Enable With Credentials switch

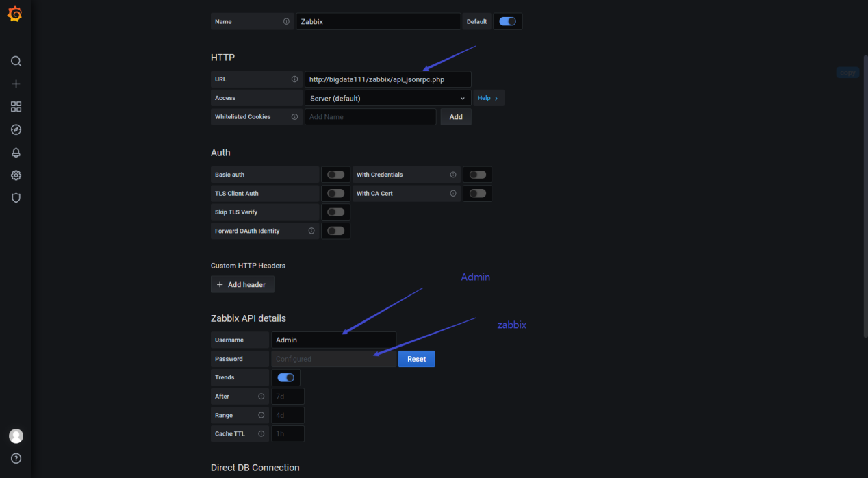478,175
